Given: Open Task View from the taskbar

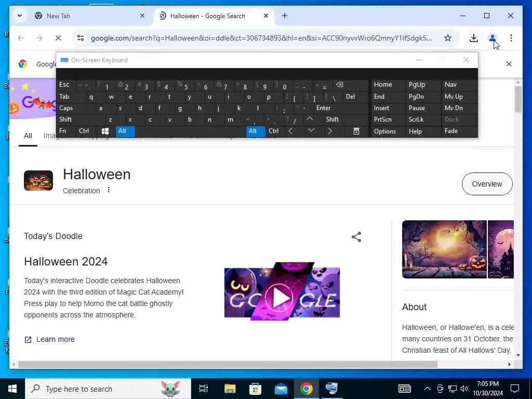Looking at the screenshot, I should [x=203, y=389].
